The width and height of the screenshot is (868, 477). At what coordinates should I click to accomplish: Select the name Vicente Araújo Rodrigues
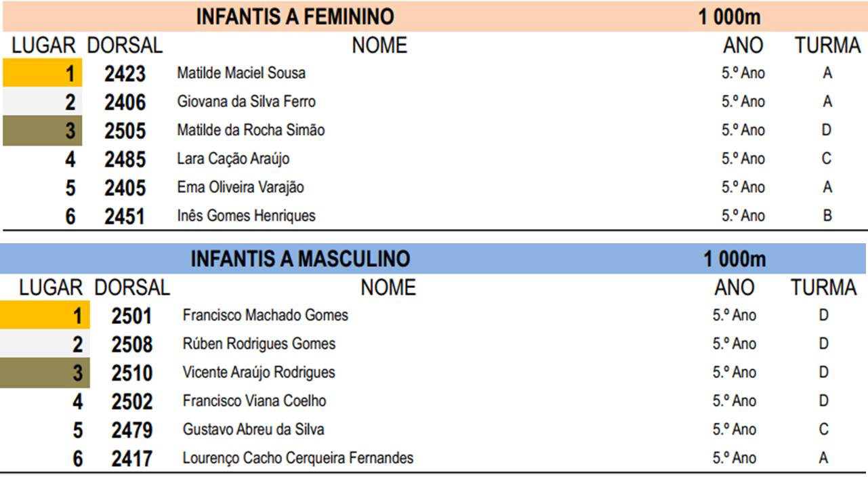click(x=259, y=372)
